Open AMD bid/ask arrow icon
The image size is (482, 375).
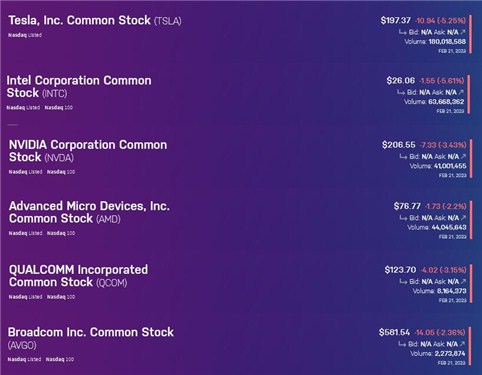(463, 218)
